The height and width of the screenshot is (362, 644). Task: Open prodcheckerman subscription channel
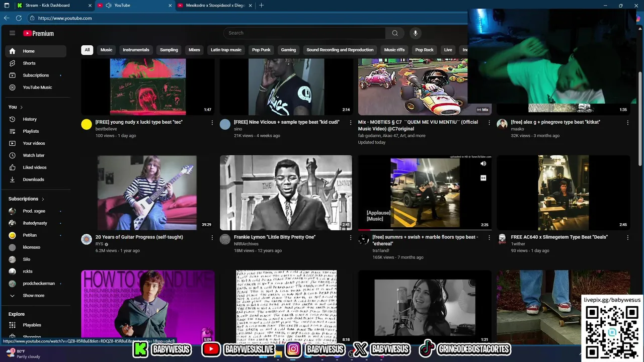point(36,284)
